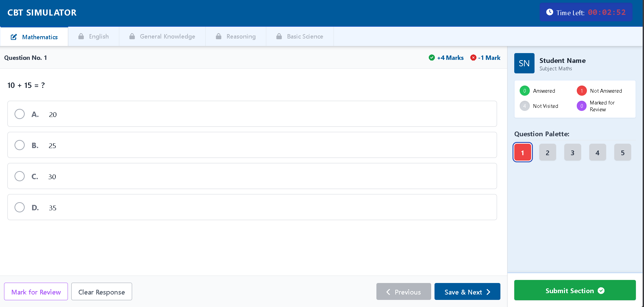Click the Mark for Review button

coord(36,291)
